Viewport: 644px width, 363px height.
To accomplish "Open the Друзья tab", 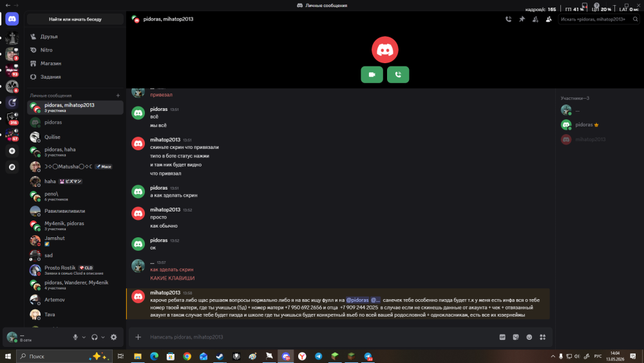I will 75,37.
